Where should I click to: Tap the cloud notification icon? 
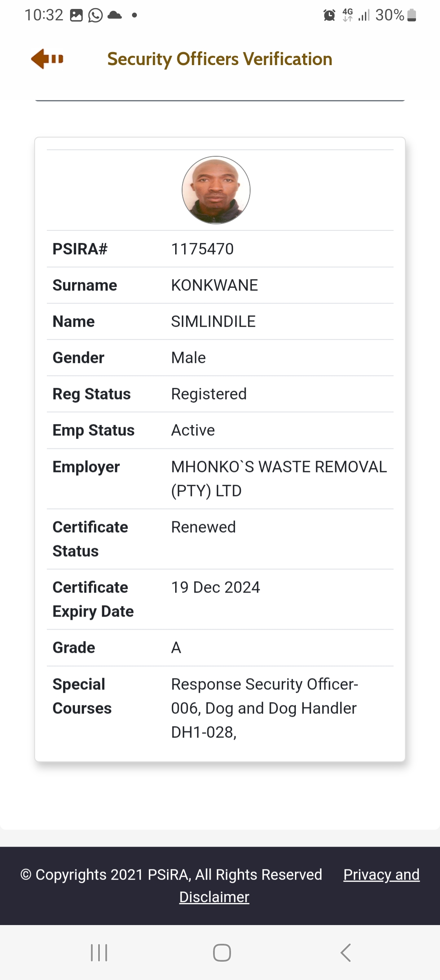coord(115,15)
